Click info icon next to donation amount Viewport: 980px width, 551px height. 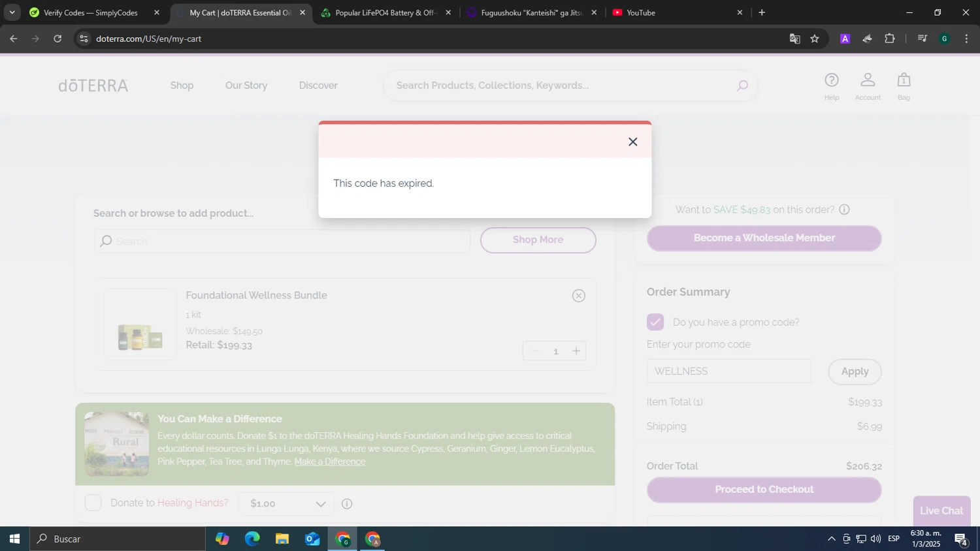pyautogui.click(x=347, y=503)
